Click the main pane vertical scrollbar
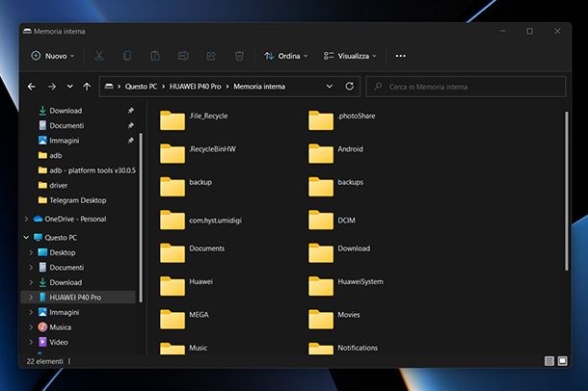Image resolution: width=588 pixels, height=391 pixels. (566, 191)
